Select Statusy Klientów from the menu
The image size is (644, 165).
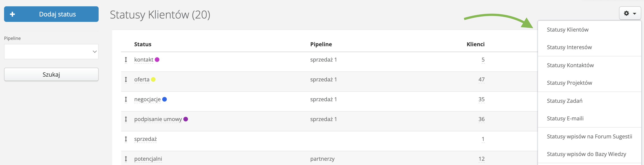point(567,30)
